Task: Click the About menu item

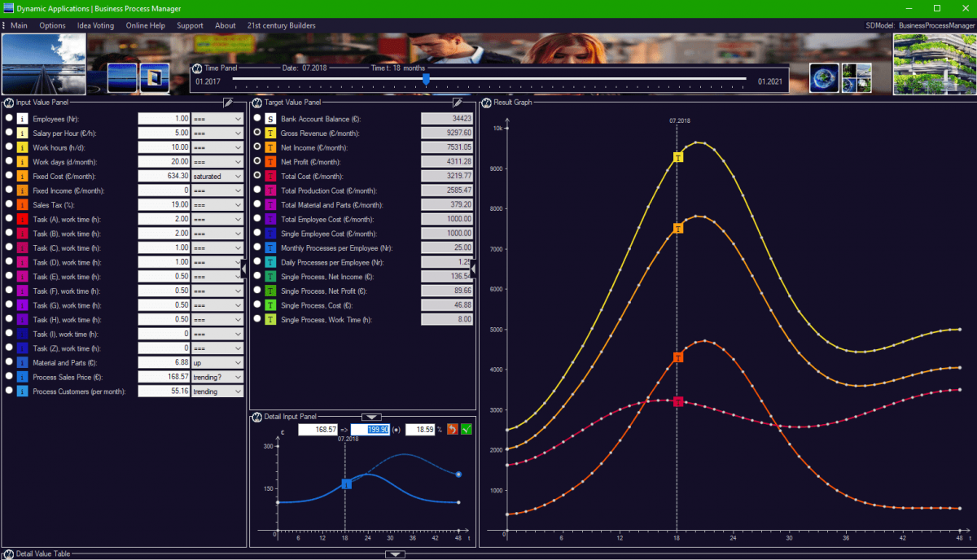Action: (x=226, y=25)
